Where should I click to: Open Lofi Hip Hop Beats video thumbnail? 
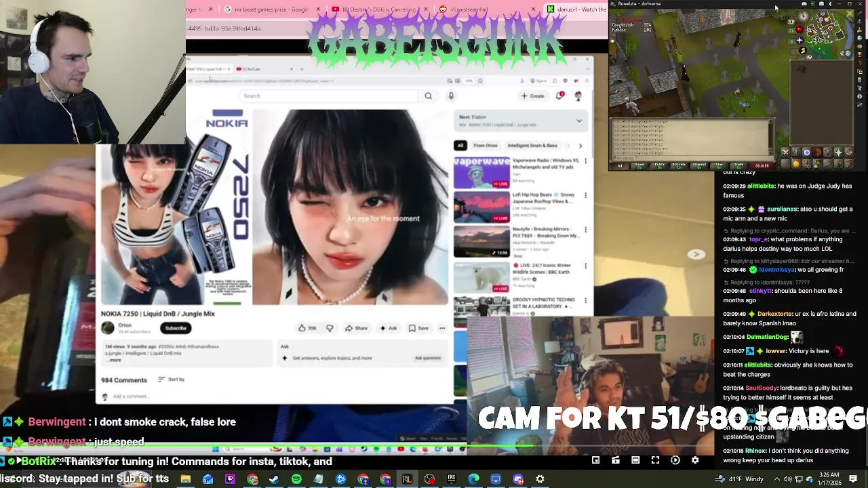coord(481,207)
